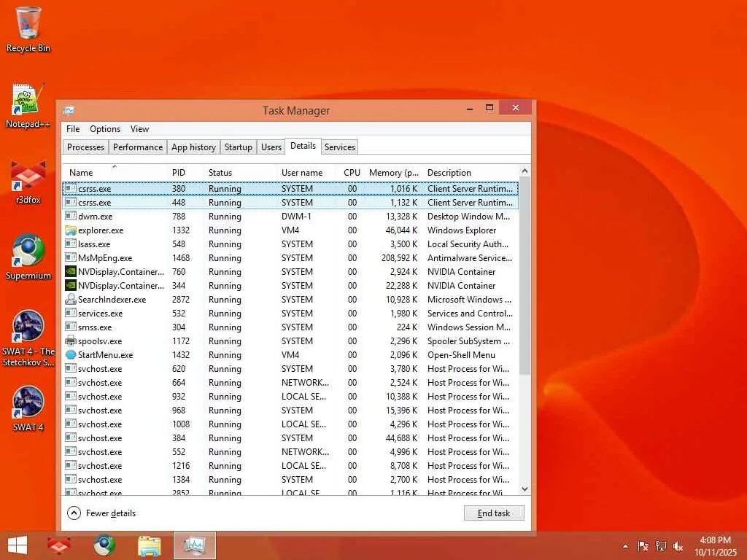Image resolution: width=747 pixels, height=560 pixels.
Task: Switch to the Users tab
Action: coord(271,147)
